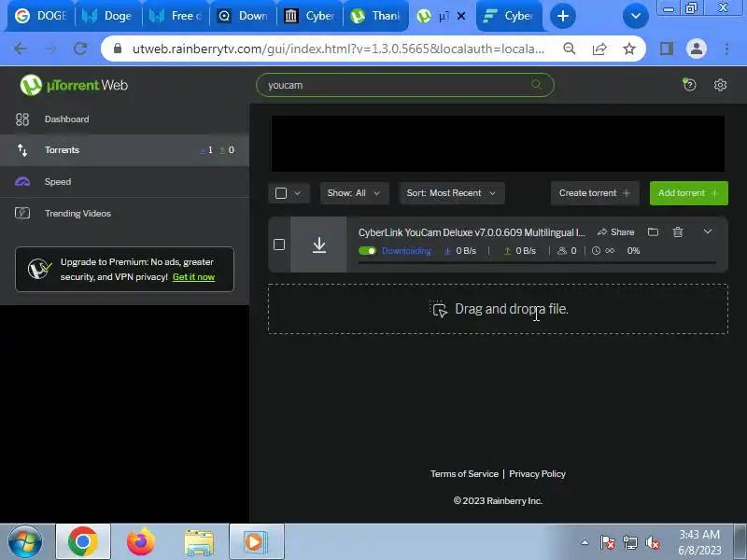Open the Privacy Policy link
747x560 pixels.
point(537,474)
